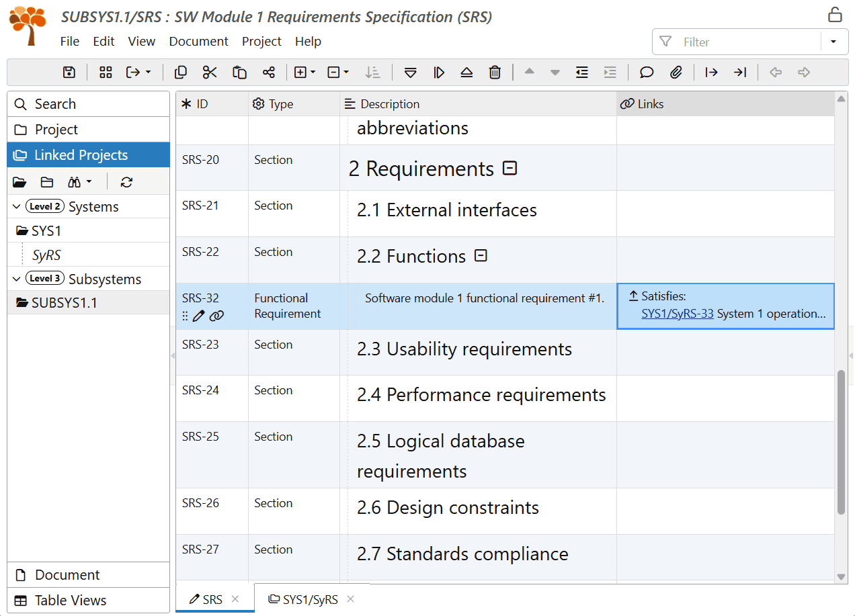Click the pencil edit icon for SRS-32

pos(198,316)
